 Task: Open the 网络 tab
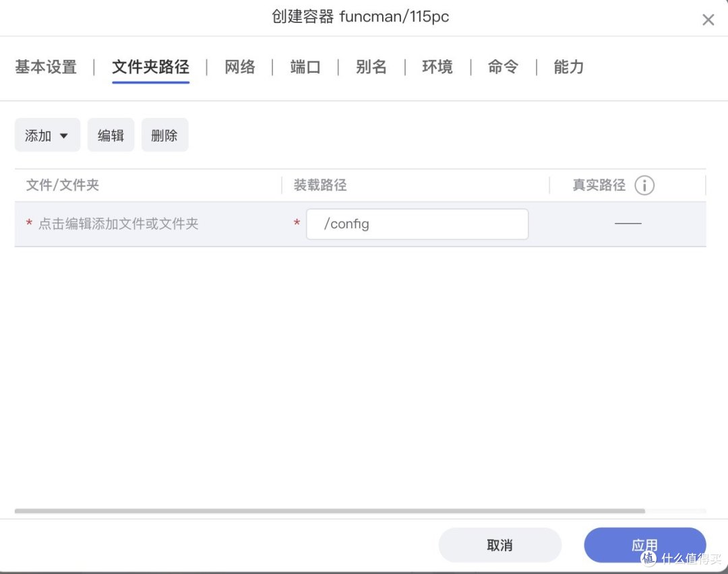click(239, 67)
